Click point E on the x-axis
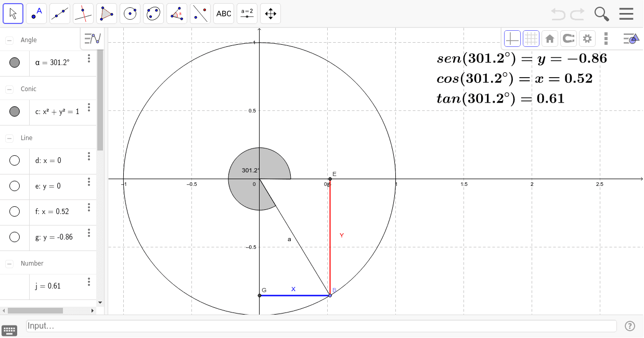The image size is (644, 338). pos(330,179)
